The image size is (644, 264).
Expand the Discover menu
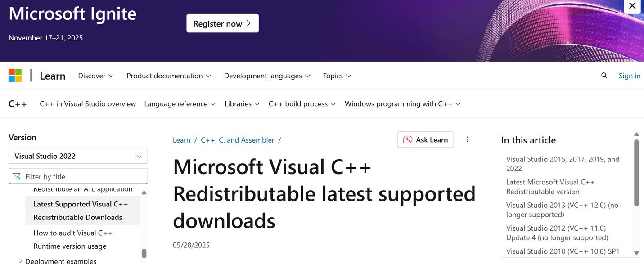(96, 76)
